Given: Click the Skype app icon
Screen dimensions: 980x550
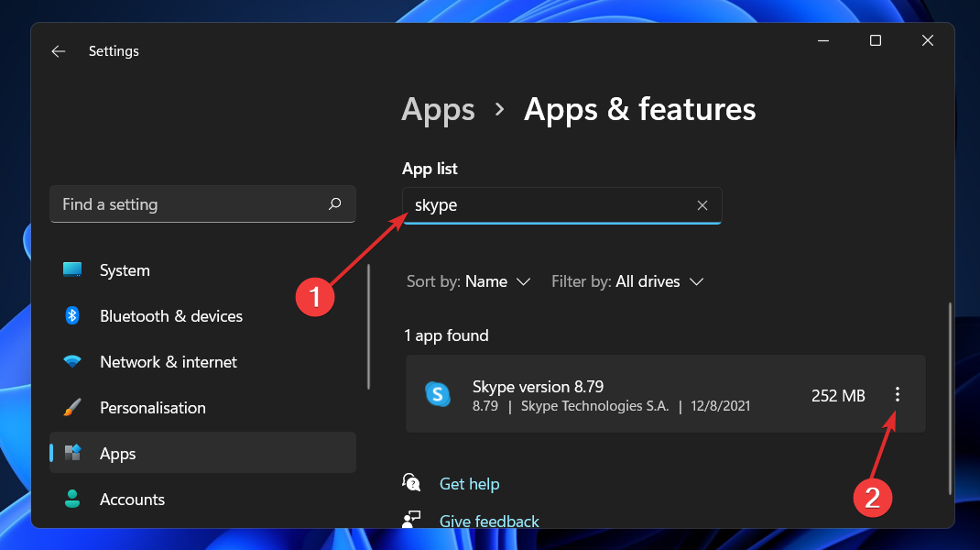Looking at the screenshot, I should [x=438, y=394].
